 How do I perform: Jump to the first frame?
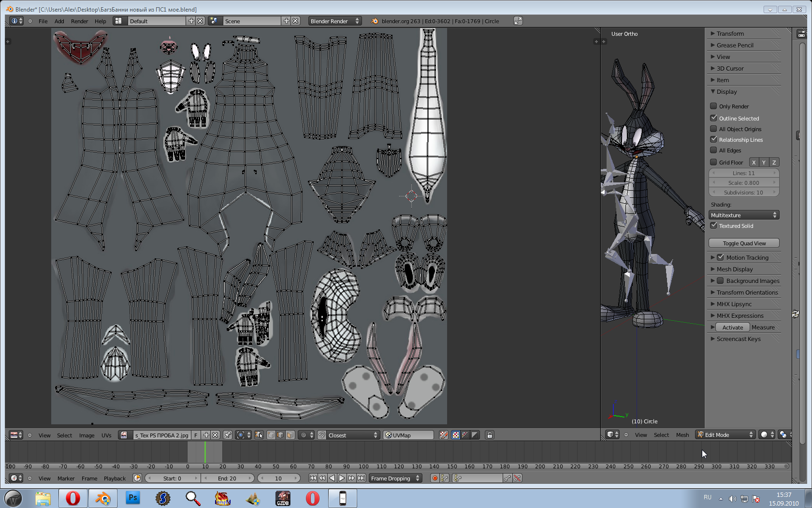point(313,478)
